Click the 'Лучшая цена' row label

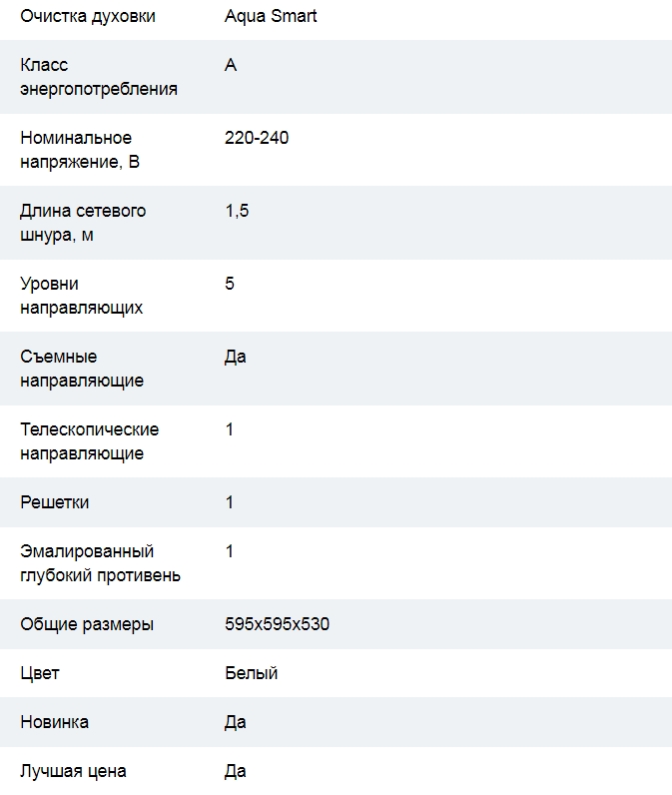click(73, 771)
